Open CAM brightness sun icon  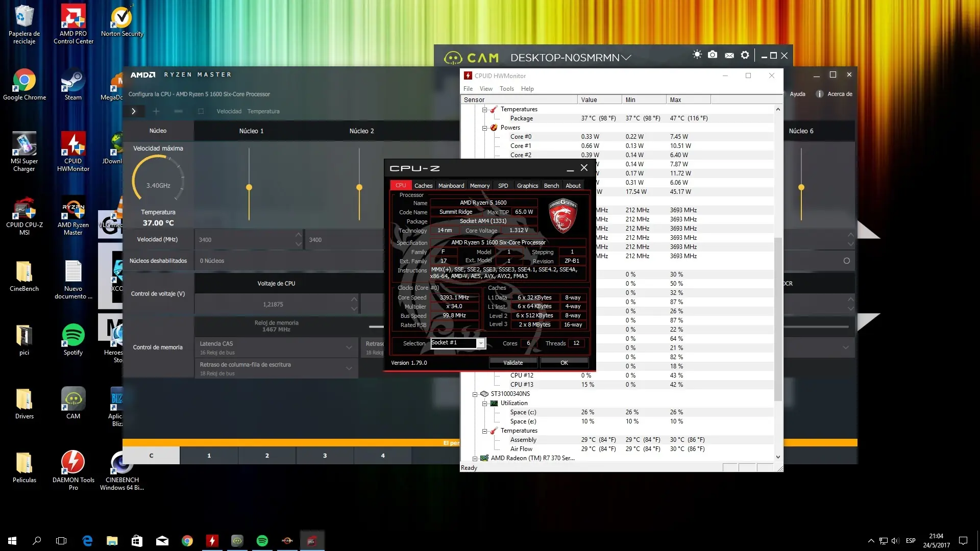pos(697,55)
